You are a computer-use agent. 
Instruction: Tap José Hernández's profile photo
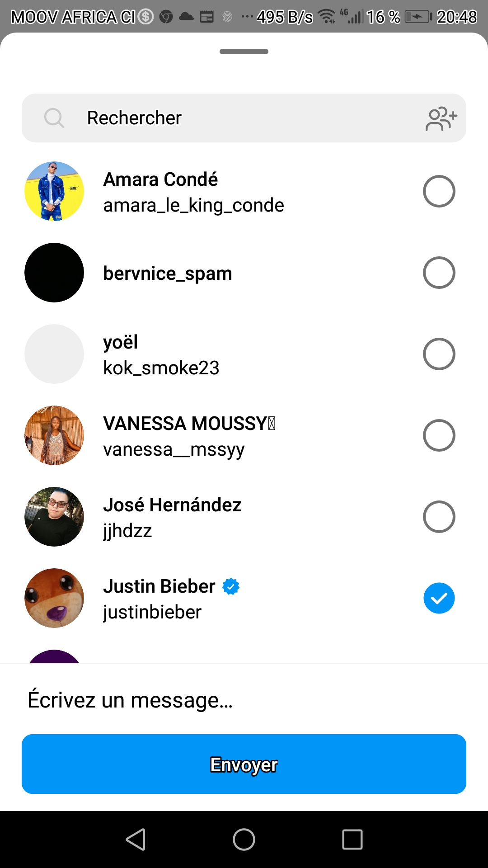coord(54,517)
